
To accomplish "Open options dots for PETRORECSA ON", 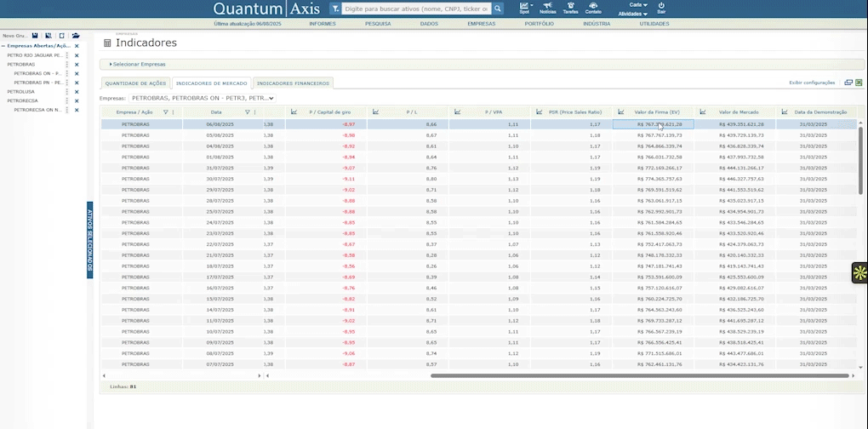I will pos(67,110).
